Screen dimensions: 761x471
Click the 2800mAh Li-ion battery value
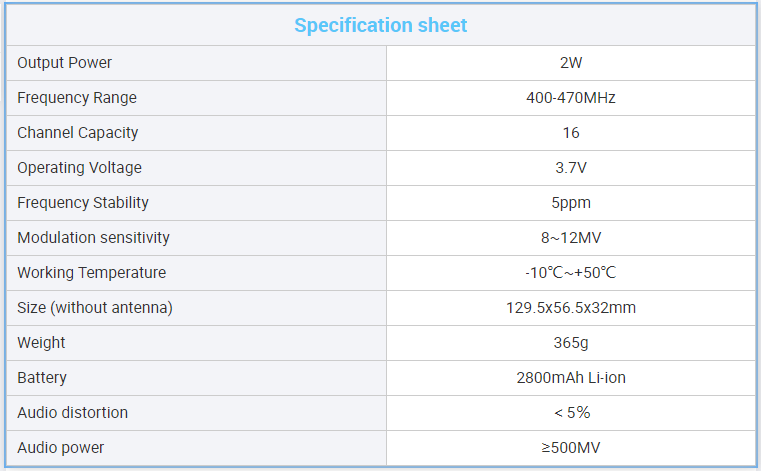(x=571, y=378)
